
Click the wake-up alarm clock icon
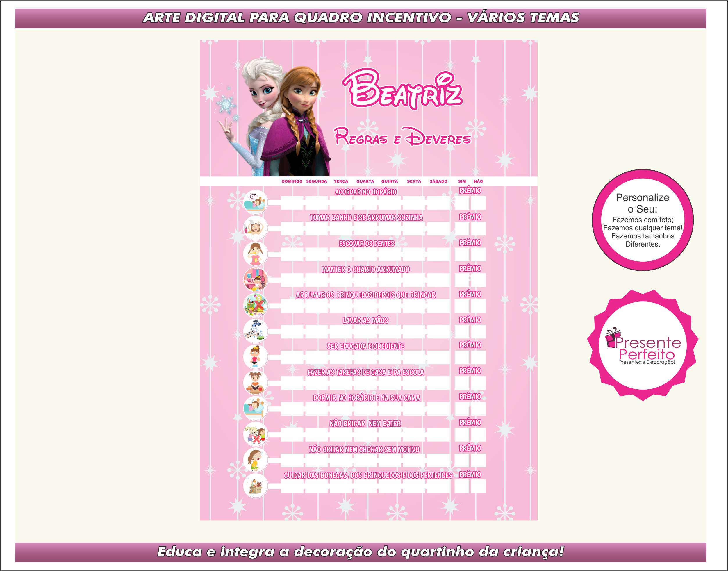tap(255, 202)
